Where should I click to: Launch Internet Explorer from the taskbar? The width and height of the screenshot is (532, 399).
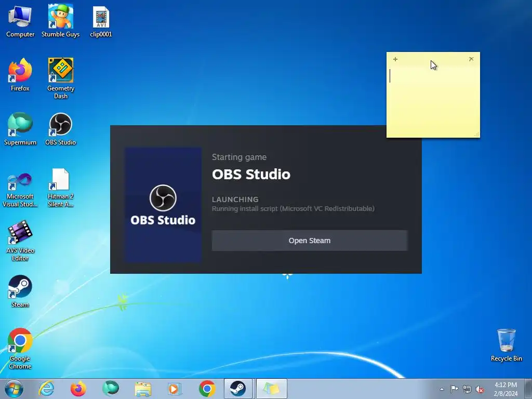(46, 389)
